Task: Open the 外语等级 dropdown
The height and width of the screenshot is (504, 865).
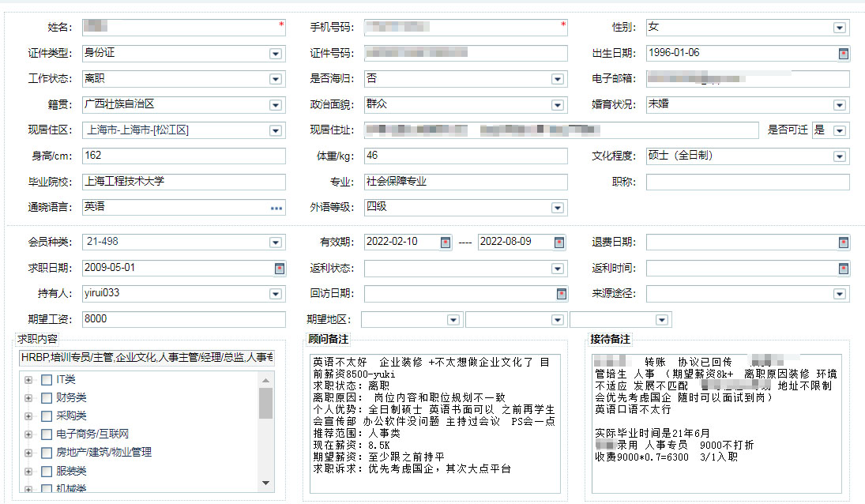Action: [557, 208]
